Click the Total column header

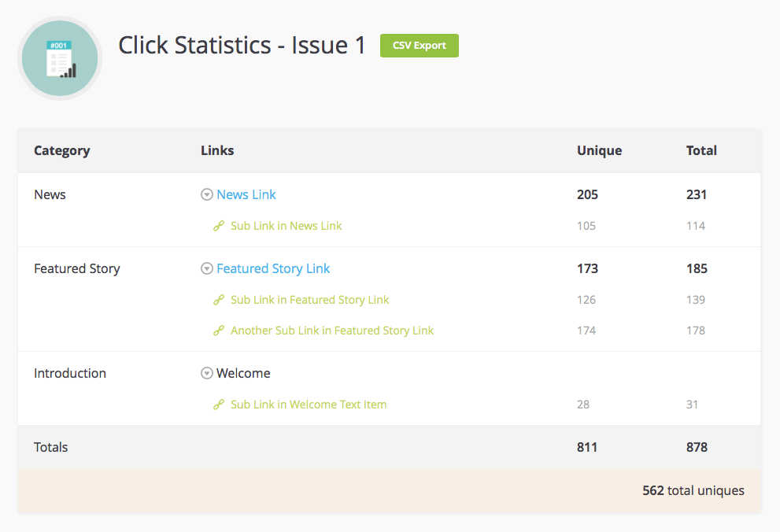[x=701, y=150]
